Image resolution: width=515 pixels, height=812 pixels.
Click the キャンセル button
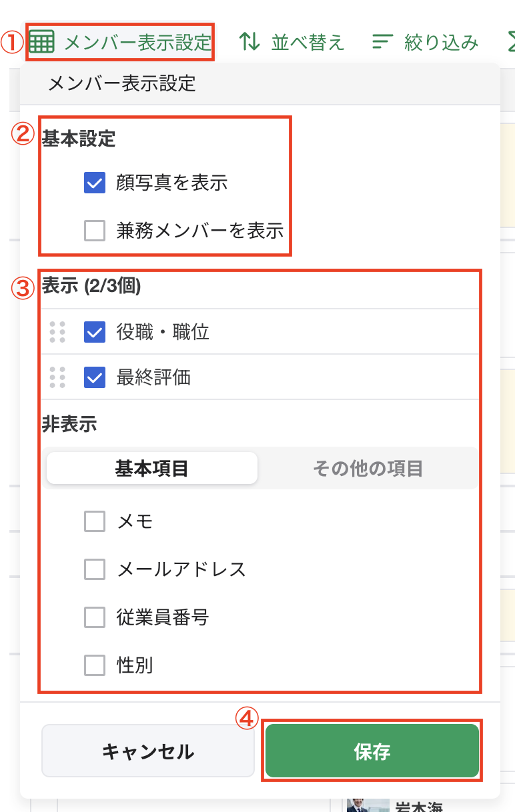coord(148,751)
